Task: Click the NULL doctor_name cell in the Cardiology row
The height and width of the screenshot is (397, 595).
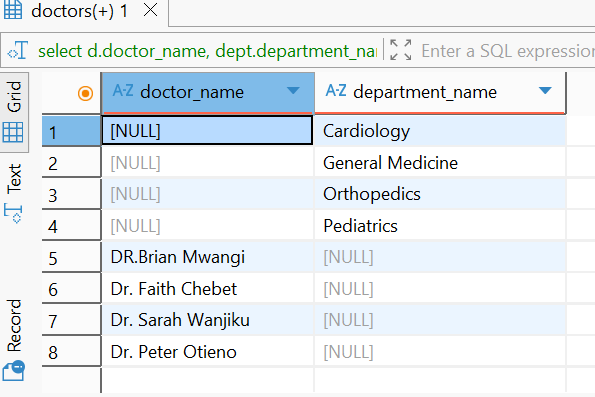Action: coord(207,131)
